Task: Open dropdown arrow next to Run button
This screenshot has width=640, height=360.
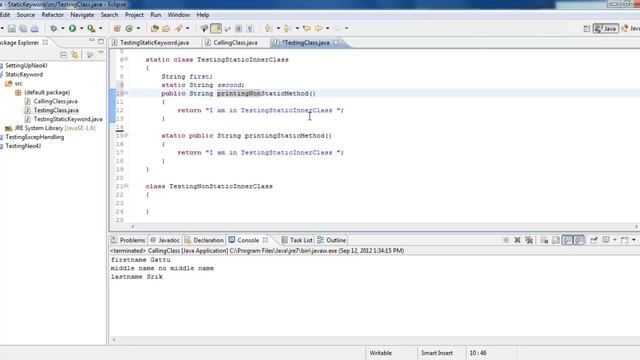Action: point(82,28)
